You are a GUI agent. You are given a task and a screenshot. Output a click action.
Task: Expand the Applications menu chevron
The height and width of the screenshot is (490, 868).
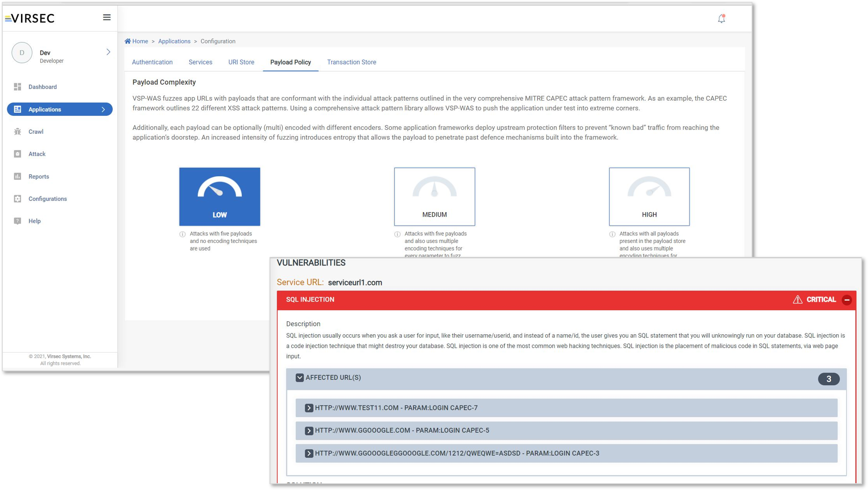pos(103,109)
